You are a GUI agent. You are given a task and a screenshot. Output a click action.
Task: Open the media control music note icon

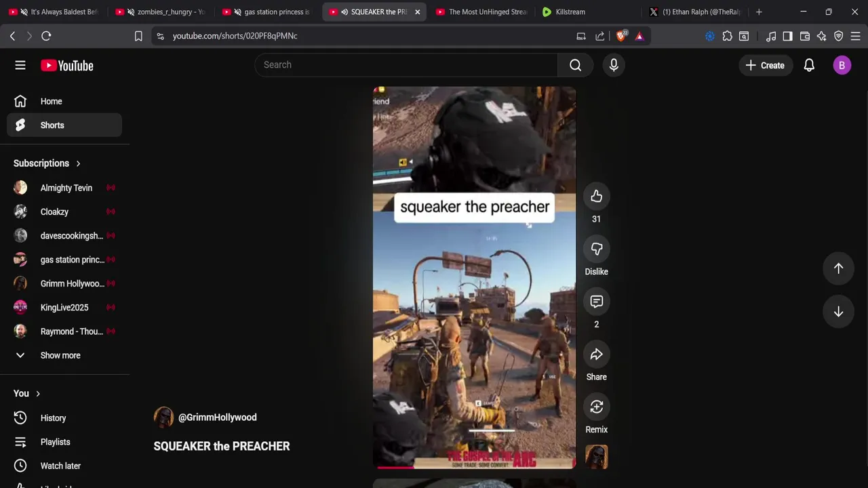(x=771, y=36)
